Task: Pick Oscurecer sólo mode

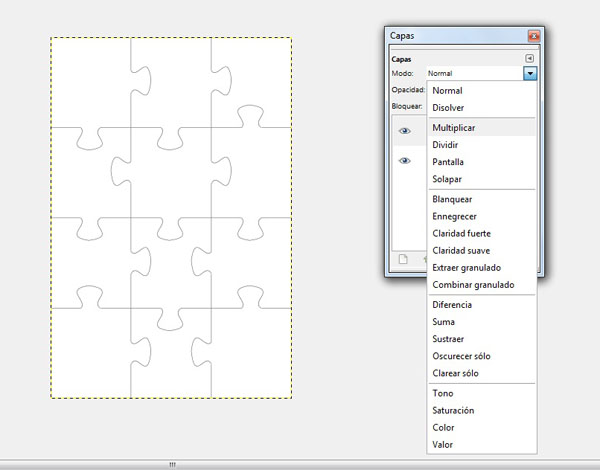Action: tap(482, 356)
